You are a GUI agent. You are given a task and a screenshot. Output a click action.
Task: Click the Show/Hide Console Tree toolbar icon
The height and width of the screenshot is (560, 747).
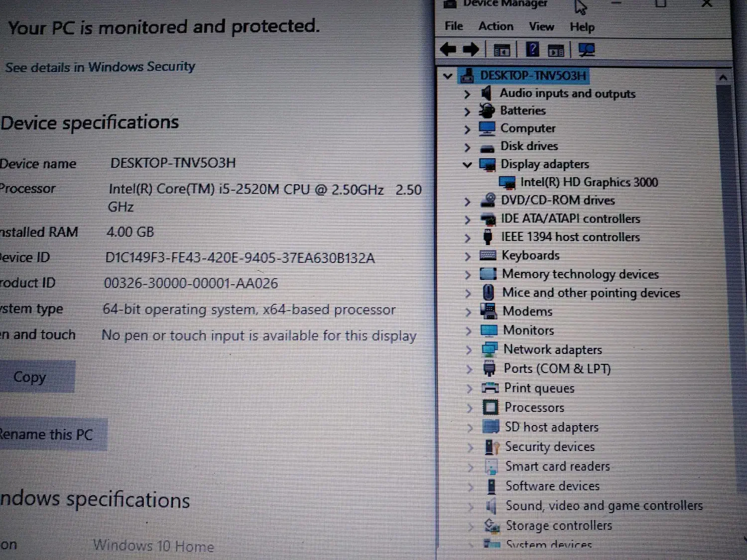502,49
